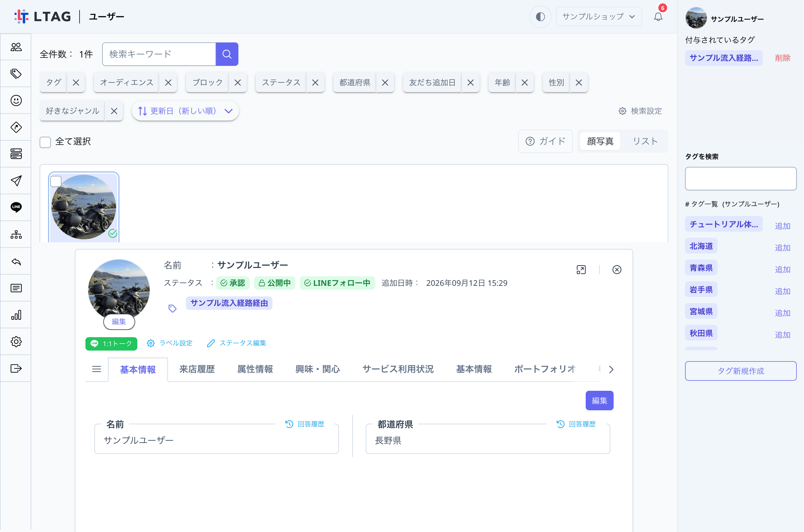Screen dimensions: 804x532
Task: Remove the 性別 filter chip
Action: (x=579, y=82)
